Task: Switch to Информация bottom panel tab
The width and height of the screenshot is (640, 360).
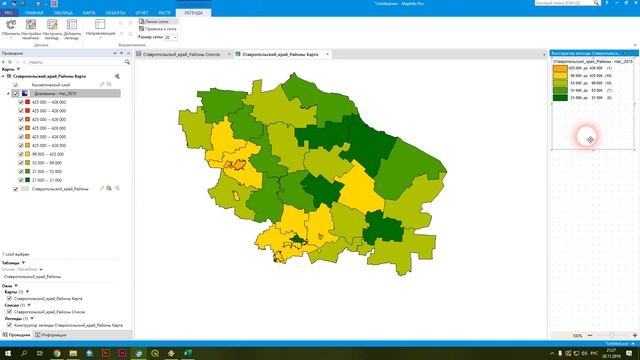Action: [x=51, y=335]
